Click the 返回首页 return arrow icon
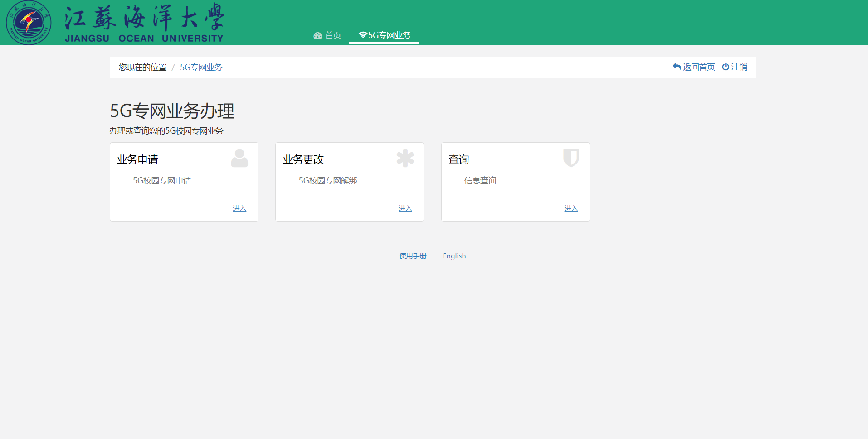This screenshot has width=868, height=439. click(677, 67)
